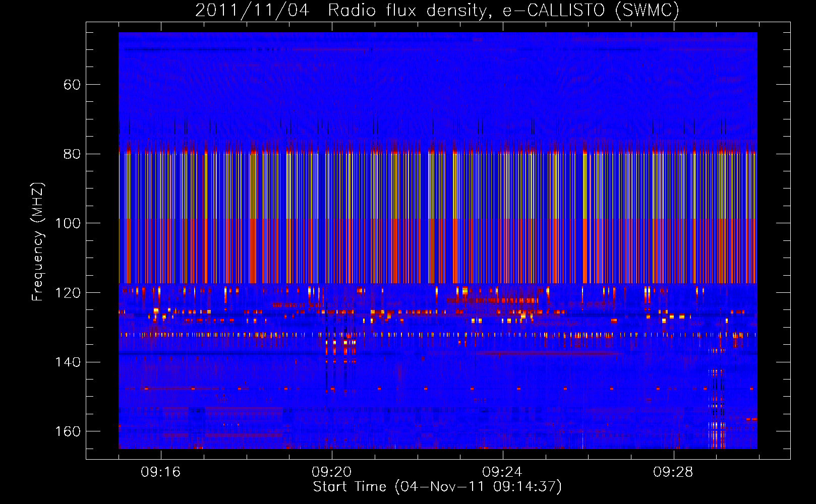
Task: Click the 09:20 time tick label
Action: tap(331, 472)
